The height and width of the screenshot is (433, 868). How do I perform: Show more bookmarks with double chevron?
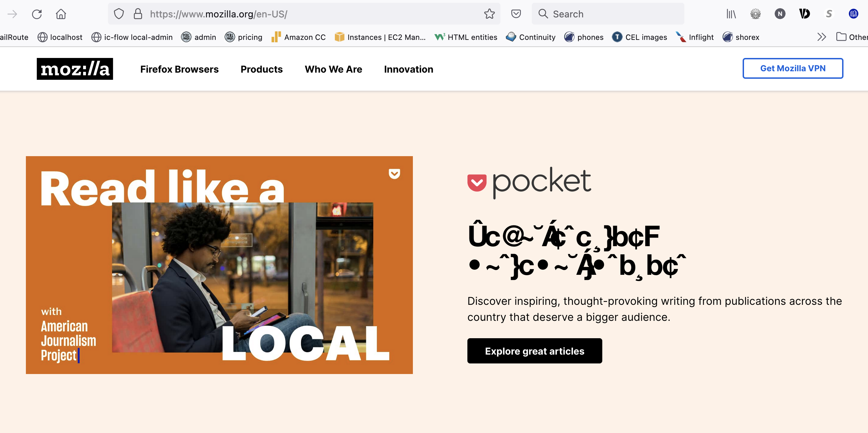[x=821, y=37]
